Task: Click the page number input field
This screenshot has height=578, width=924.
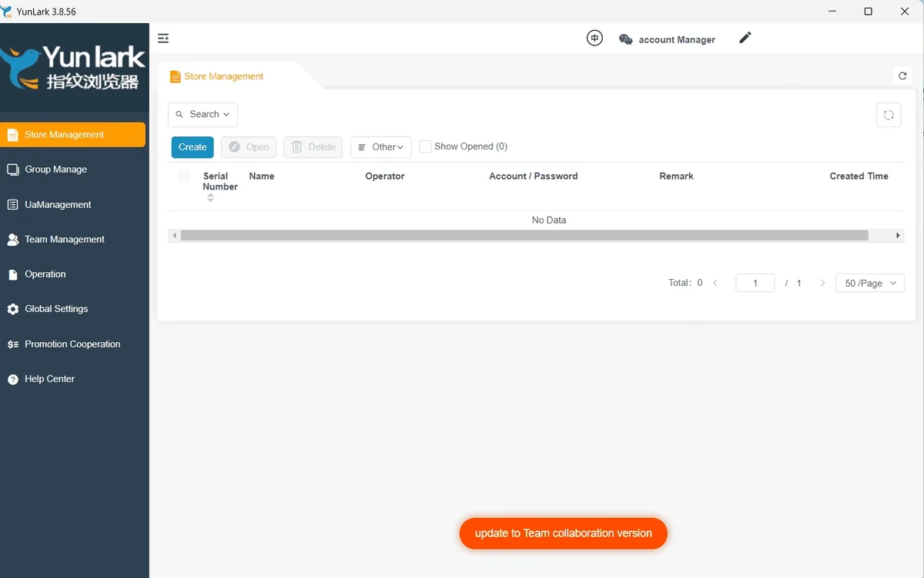Action: (755, 283)
